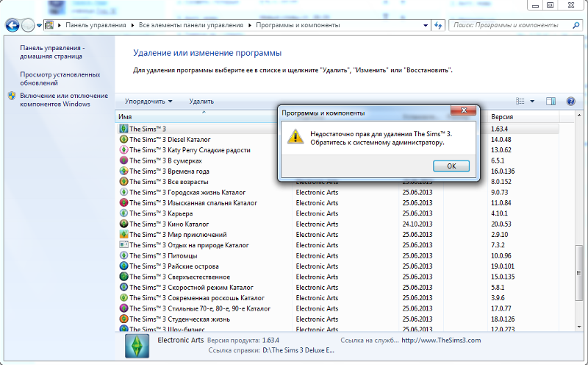The width and height of the screenshot is (588, 365).
Task: Select 'Стильные 70-е, 80-е, 90-е Каталог' text
Action: tap(200, 308)
